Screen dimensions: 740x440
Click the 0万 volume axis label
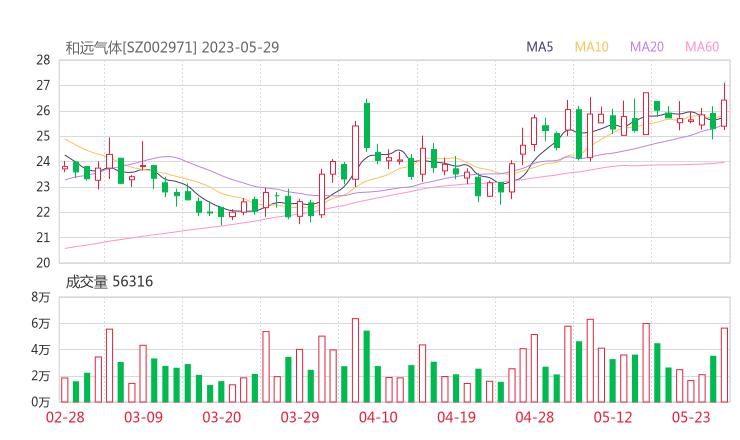(41, 402)
